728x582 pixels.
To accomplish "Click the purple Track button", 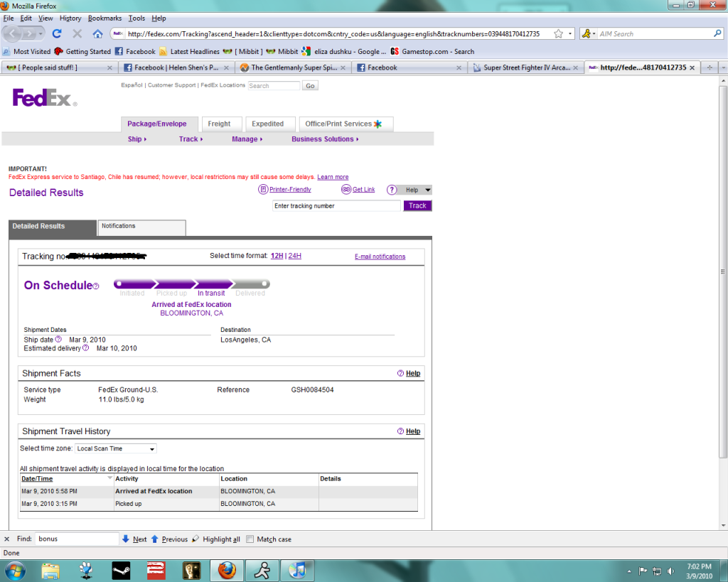I will (x=417, y=205).
